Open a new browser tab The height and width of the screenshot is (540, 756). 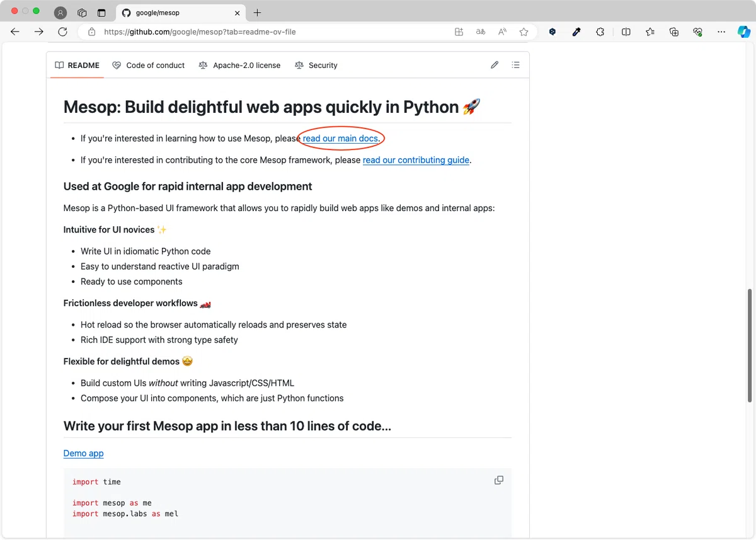pos(257,13)
